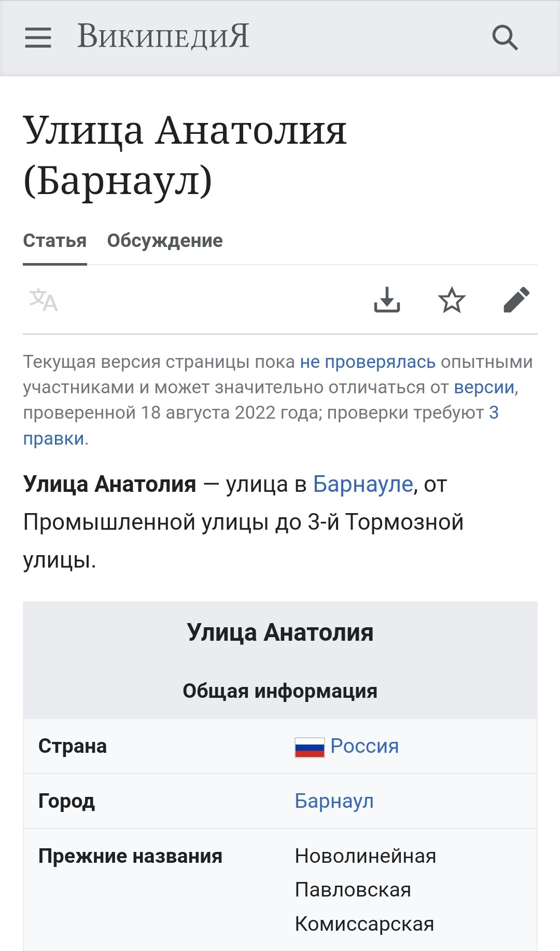560x951 pixels.
Task: Edit the article using pencil icon
Action: (516, 300)
